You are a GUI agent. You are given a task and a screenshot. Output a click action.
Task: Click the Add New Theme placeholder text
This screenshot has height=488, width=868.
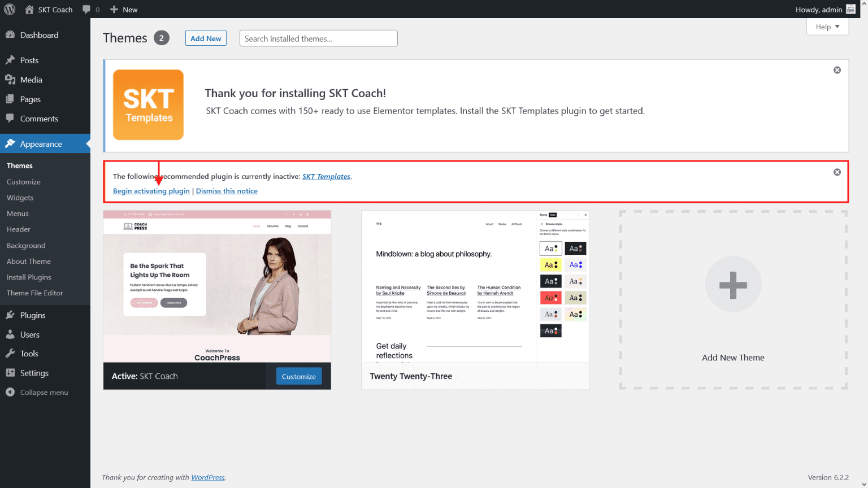click(733, 358)
